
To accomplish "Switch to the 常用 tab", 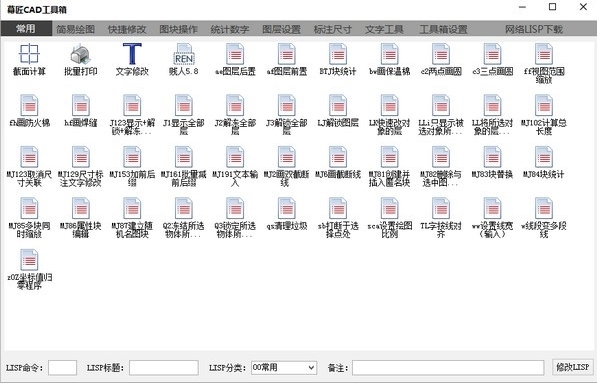I will (x=26, y=29).
